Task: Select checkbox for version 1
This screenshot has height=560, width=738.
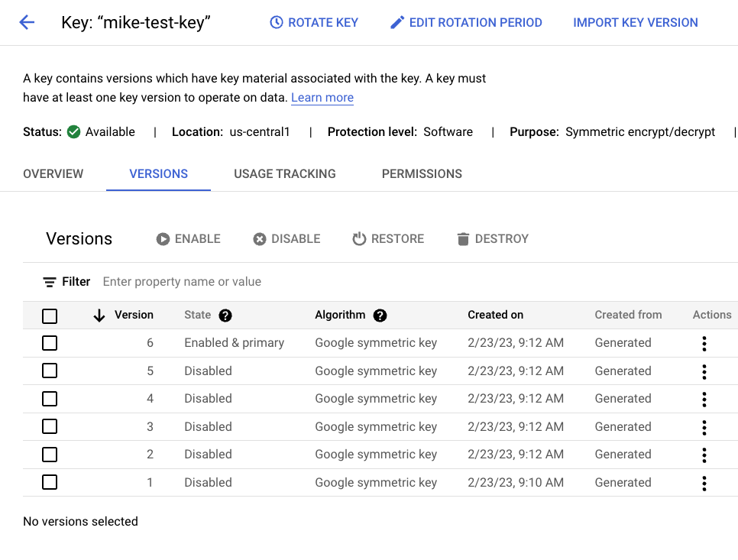Action: coord(50,482)
